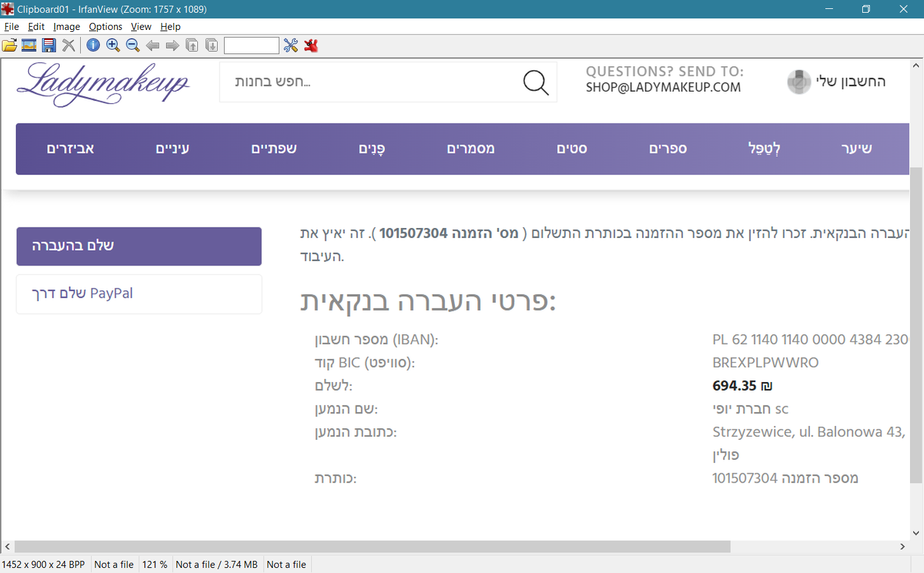Click the 'QUESTIONS? SEND TO:' text

coord(665,71)
